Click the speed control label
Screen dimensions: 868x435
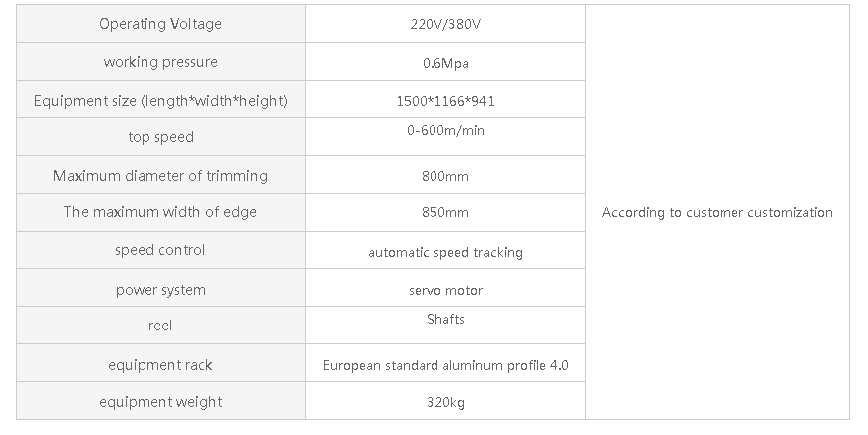tap(160, 250)
